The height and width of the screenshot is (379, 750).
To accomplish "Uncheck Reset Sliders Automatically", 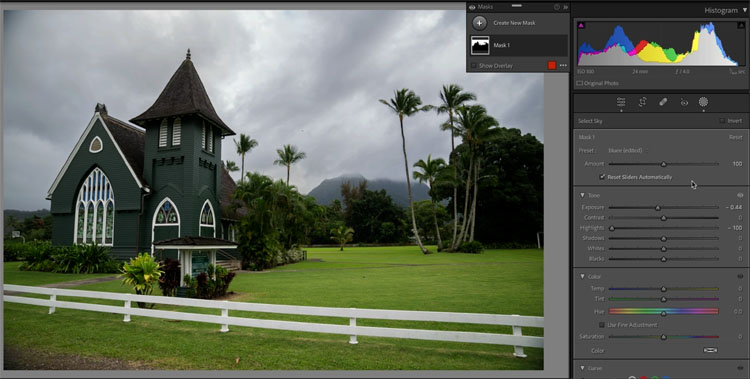I will 602,177.
